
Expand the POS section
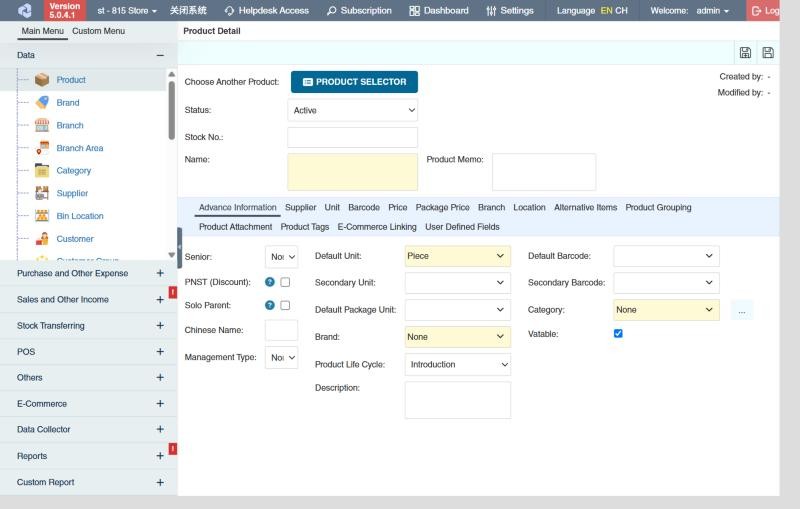coord(160,351)
